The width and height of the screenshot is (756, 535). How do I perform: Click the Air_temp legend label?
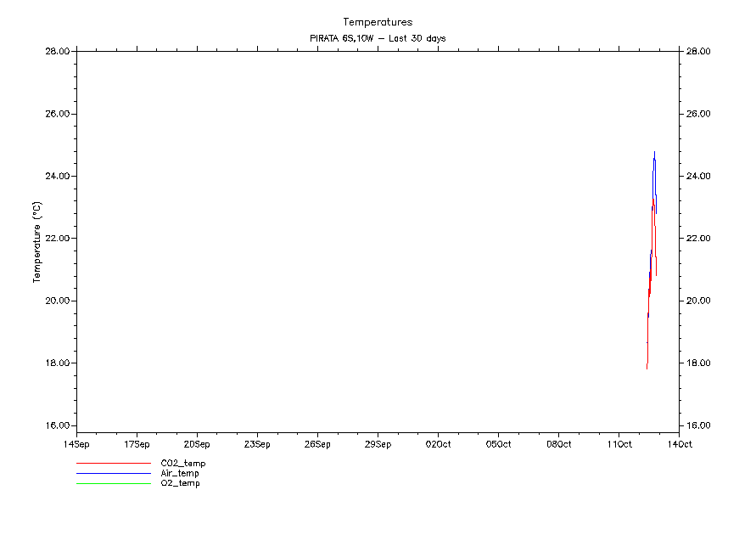click(x=180, y=473)
